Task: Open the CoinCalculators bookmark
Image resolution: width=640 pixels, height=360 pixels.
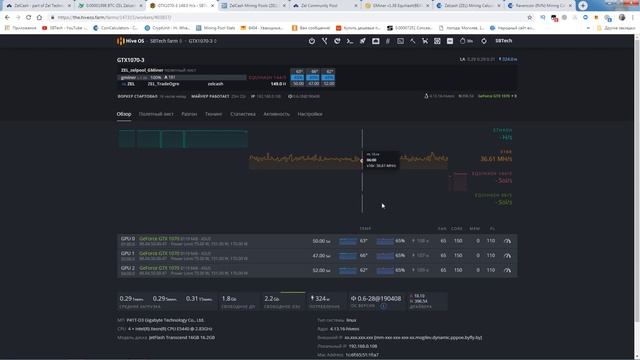Action: pos(116,28)
